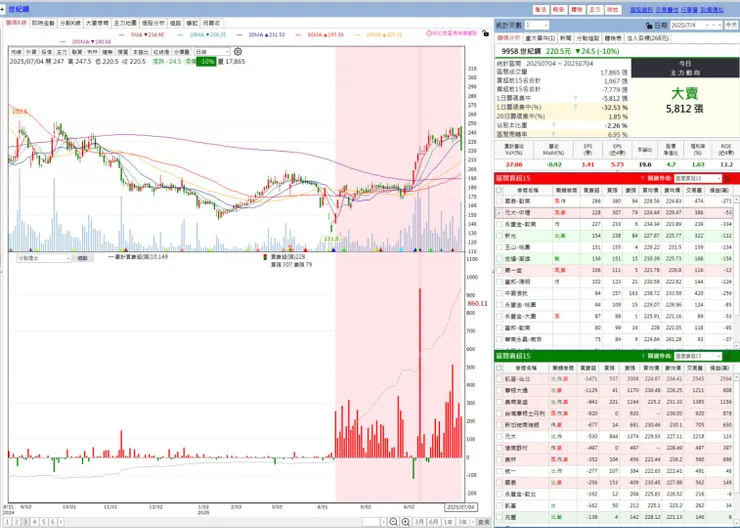This screenshot has width=740, height=528.
Task: Open the 法人目標(268元) tab
Action: tap(648, 38)
